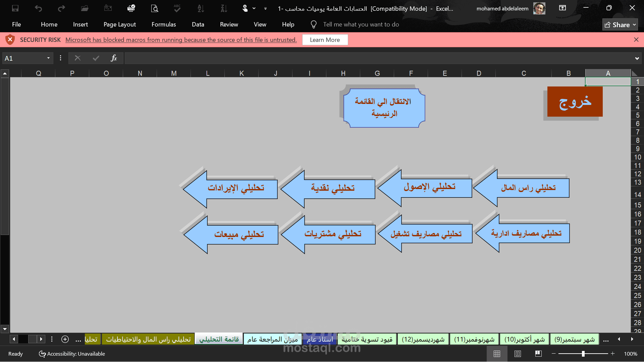Click the تحليلي مصاريف تشغيل arrow
The height and width of the screenshot is (362, 644).
click(425, 234)
